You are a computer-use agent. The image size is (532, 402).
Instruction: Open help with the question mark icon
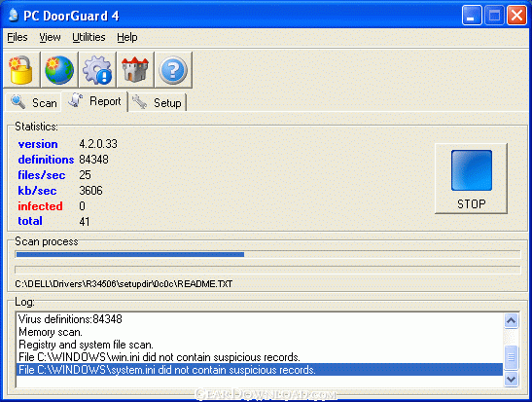pyautogui.click(x=173, y=70)
